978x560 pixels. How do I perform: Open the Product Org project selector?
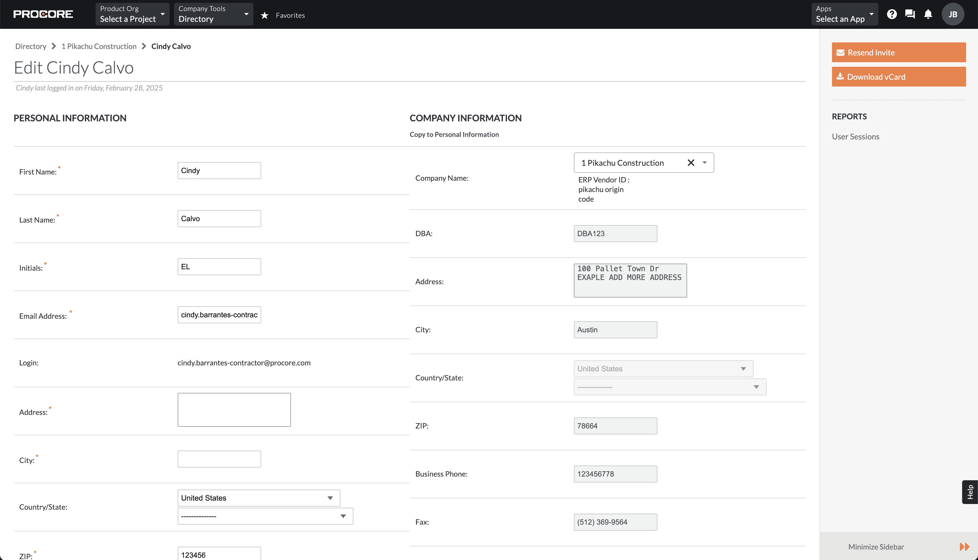(x=132, y=14)
